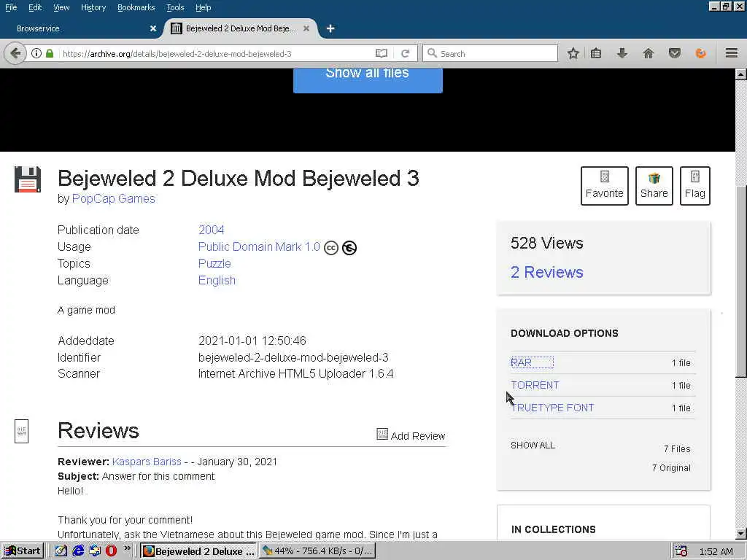The width and height of the screenshot is (747, 560).
Task: Open reviewer Kaspars Bariss profile link
Action: click(147, 462)
